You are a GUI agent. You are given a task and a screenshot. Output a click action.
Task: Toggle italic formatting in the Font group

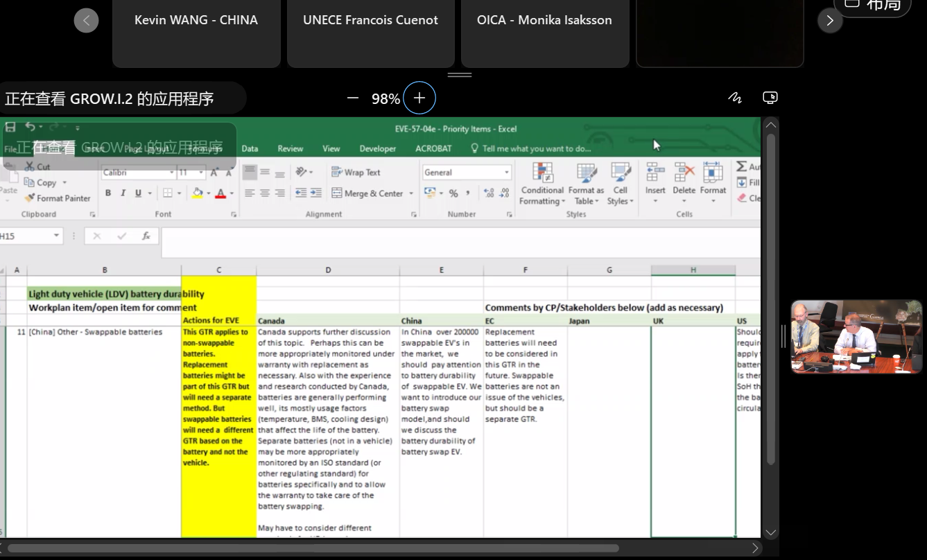[123, 193]
